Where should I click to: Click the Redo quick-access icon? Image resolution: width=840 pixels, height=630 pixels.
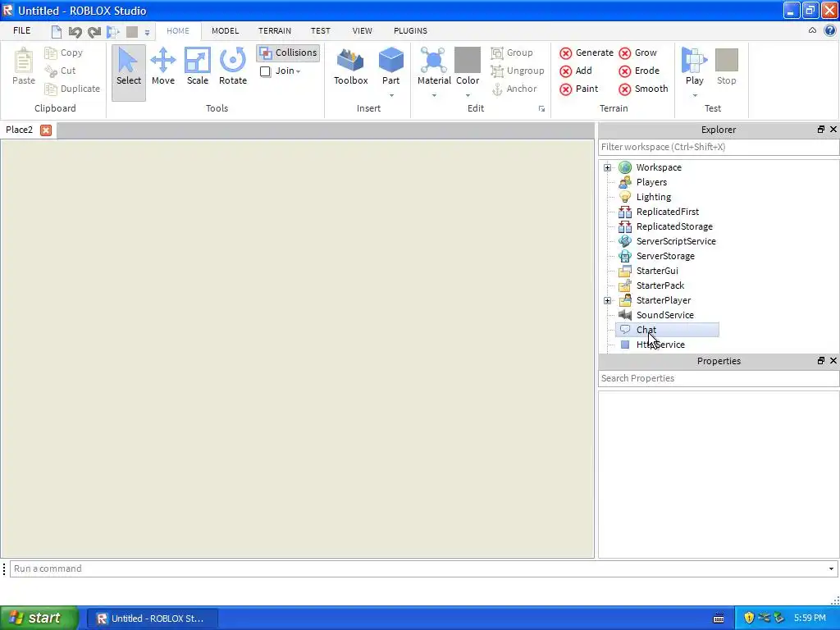click(94, 32)
